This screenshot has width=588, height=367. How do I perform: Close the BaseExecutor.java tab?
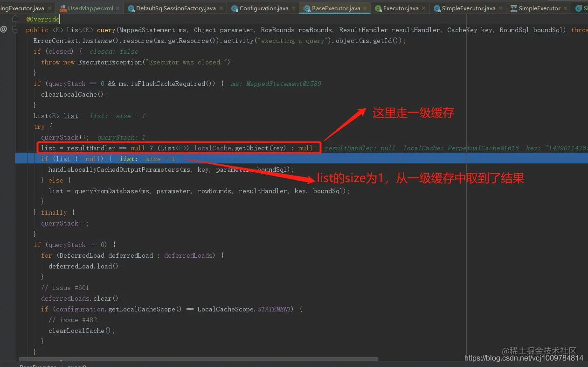pyautogui.click(x=365, y=8)
